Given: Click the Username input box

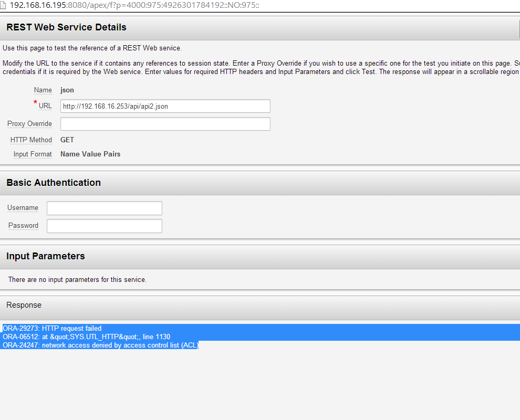Looking at the screenshot, I should click(104, 208).
